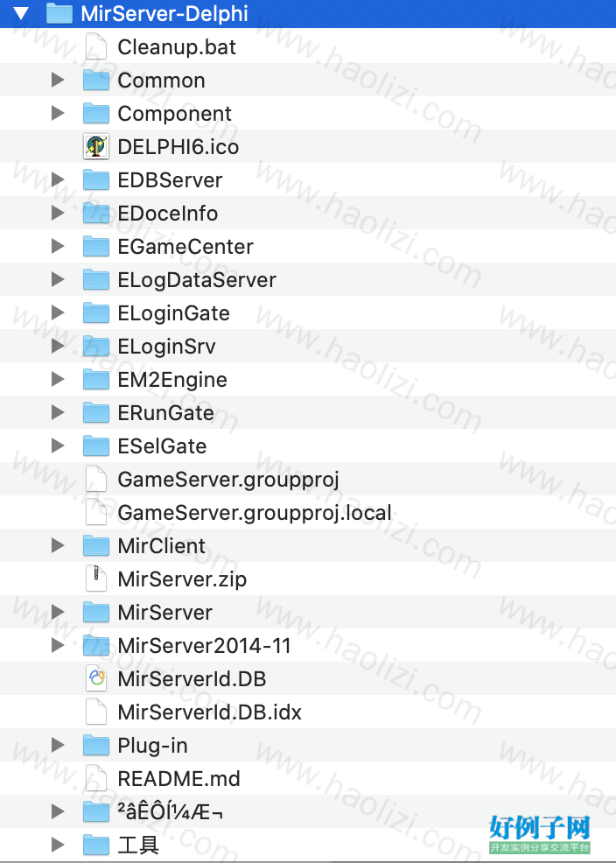The image size is (616, 863).
Task: Select the README.md file name
Action: coord(178,779)
